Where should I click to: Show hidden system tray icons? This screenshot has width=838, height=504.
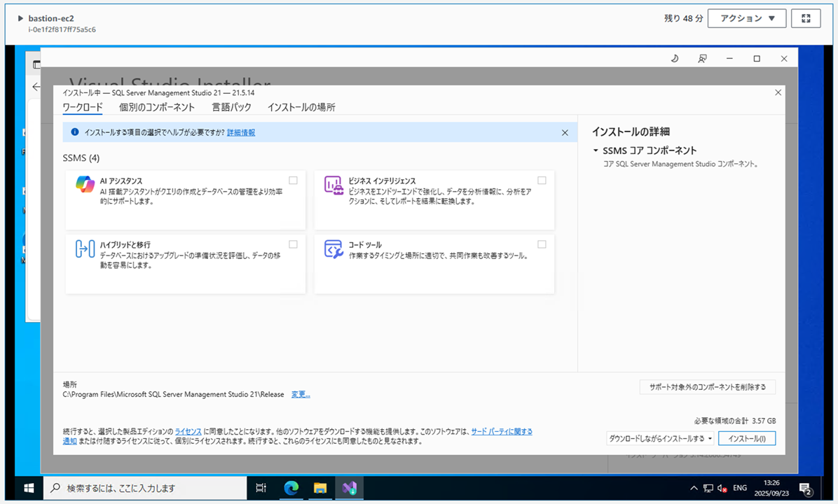[694, 488]
